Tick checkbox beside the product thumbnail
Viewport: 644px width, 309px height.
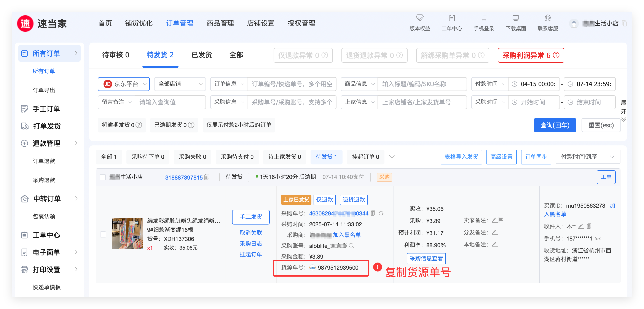point(103,234)
